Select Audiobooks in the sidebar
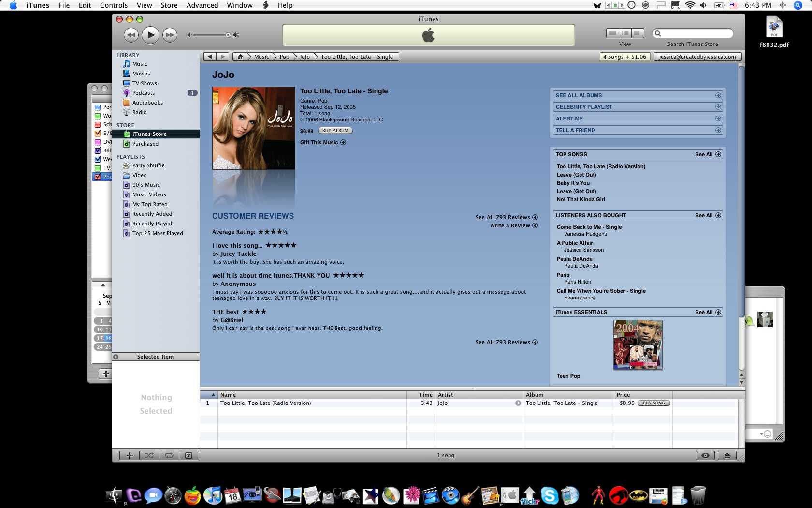Image resolution: width=812 pixels, height=508 pixels. tap(147, 103)
